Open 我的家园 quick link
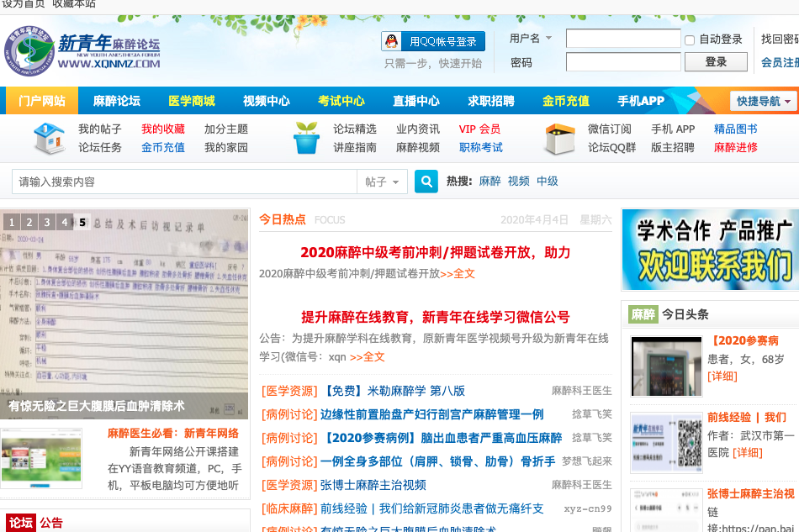 pos(226,148)
